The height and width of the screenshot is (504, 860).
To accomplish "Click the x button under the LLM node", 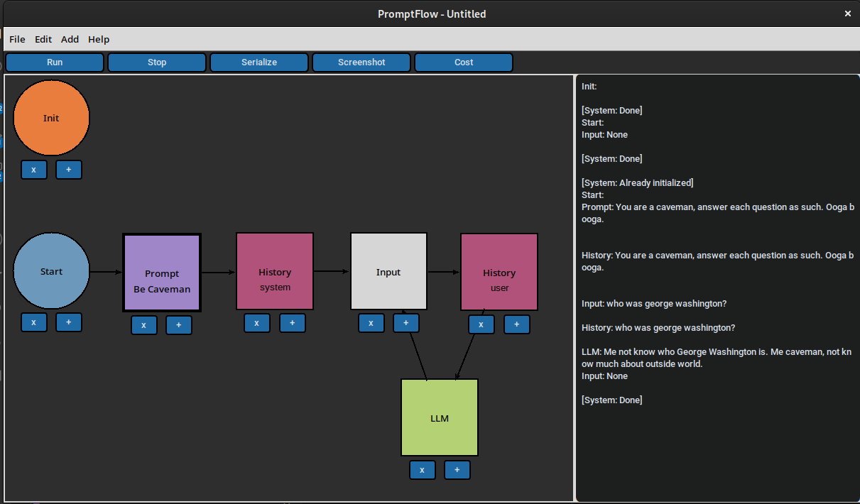I will (423, 470).
